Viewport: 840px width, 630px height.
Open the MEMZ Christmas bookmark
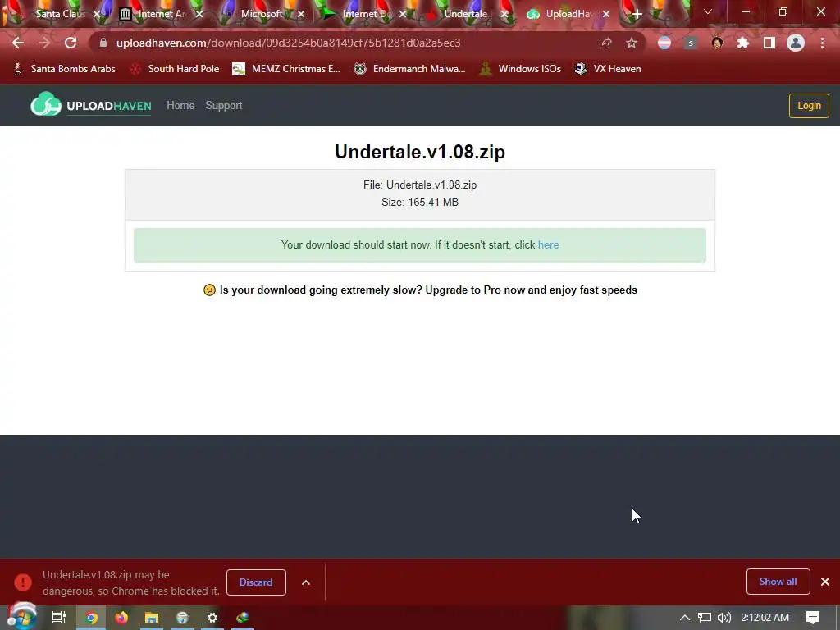(x=286, y=69)
